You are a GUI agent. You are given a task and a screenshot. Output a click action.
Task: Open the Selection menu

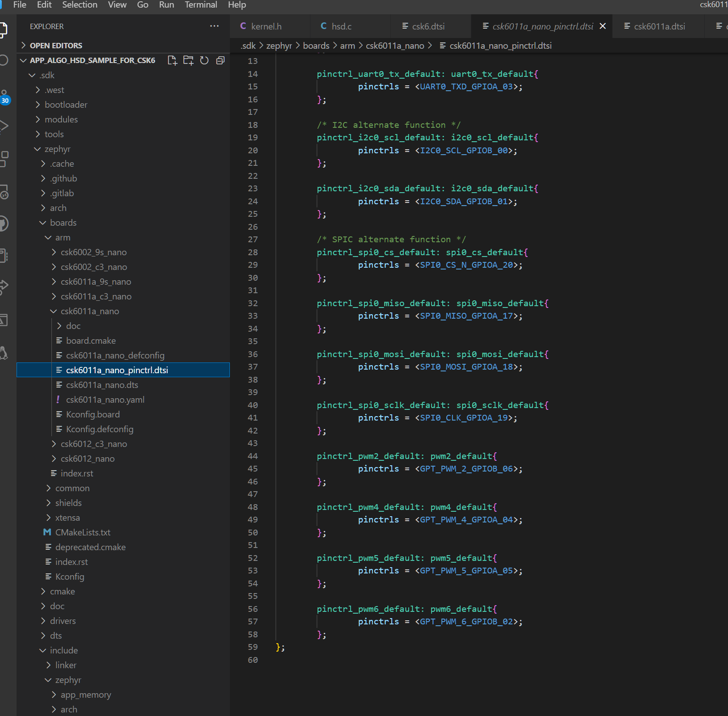tap(80, 5)
